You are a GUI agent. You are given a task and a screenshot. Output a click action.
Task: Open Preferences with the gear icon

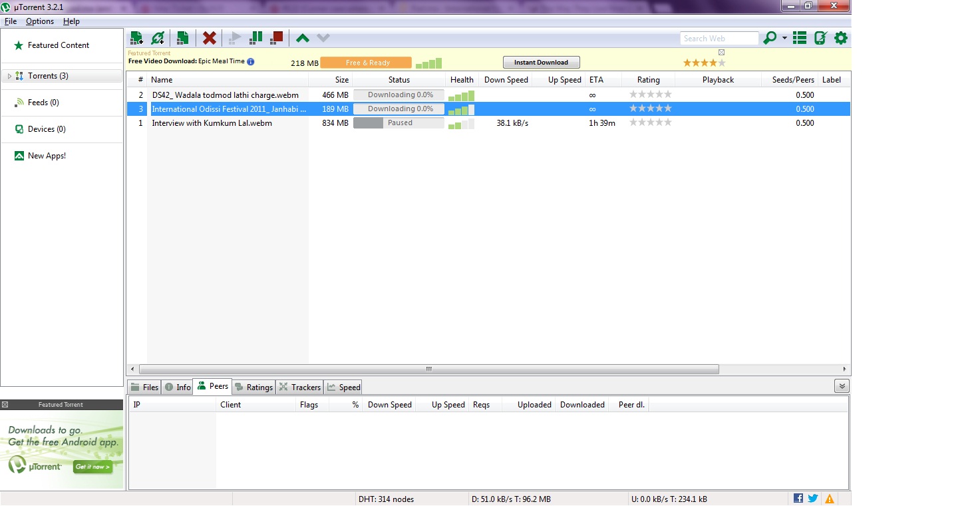tap(841, 38)
